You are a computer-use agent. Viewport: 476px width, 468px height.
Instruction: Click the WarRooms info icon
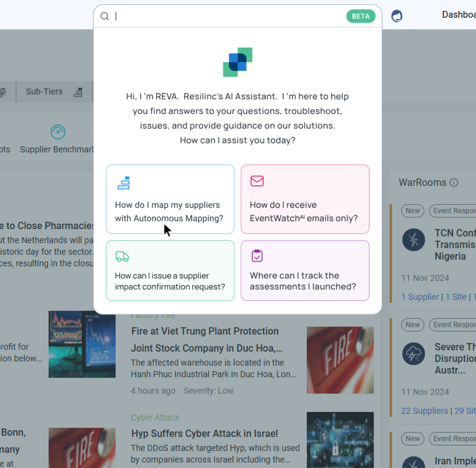(x=454, y=182)
